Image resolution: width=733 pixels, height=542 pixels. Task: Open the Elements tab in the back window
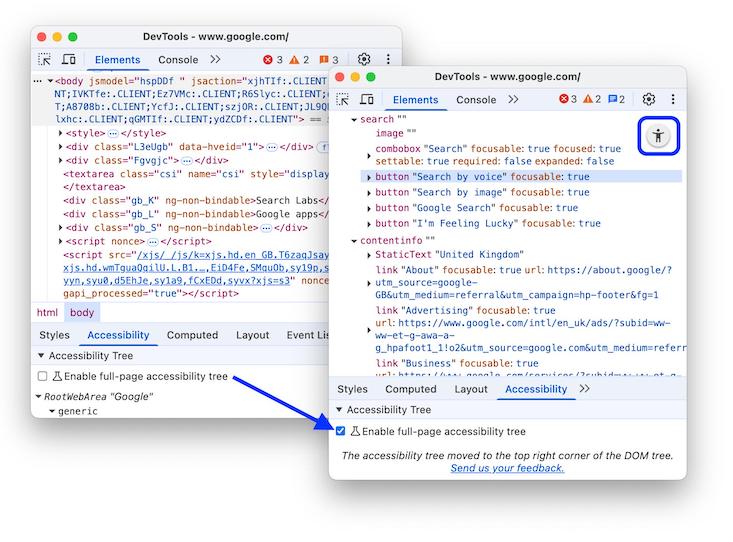[117, 59]
